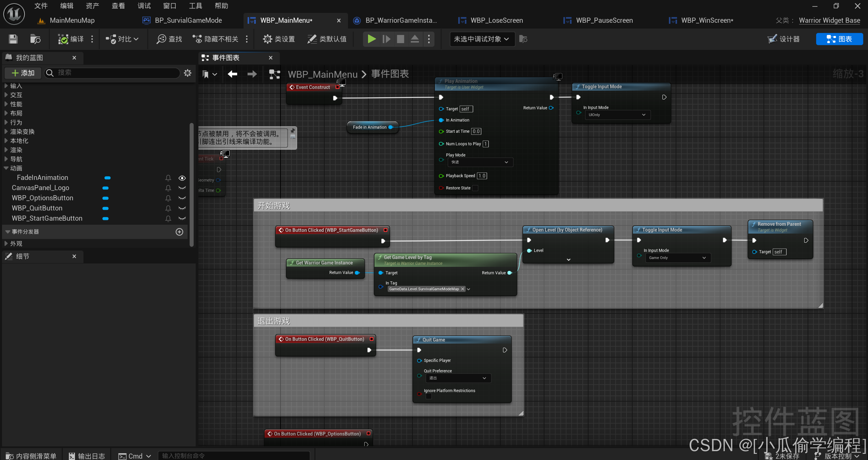Click the save blueprint floppy disk icon
The height and width of the screenshot is (460, 868).
[x=13, y=39]
